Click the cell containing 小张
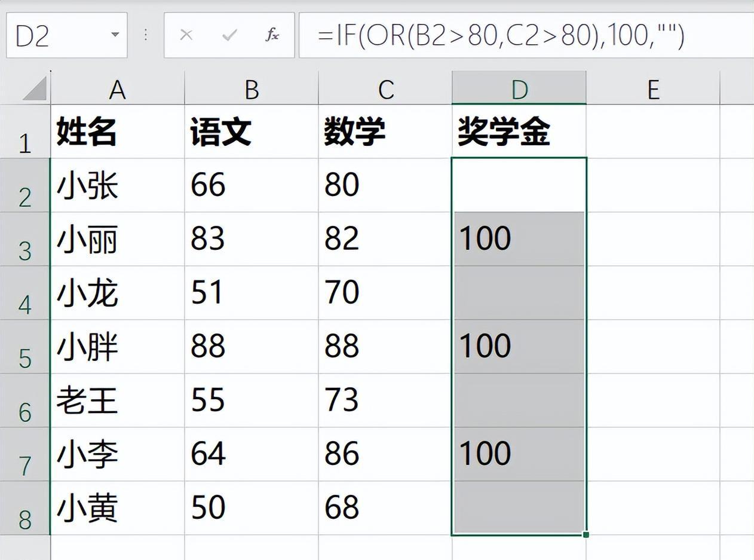The height and width of the screenshot is (560, 754). [118, 185]
